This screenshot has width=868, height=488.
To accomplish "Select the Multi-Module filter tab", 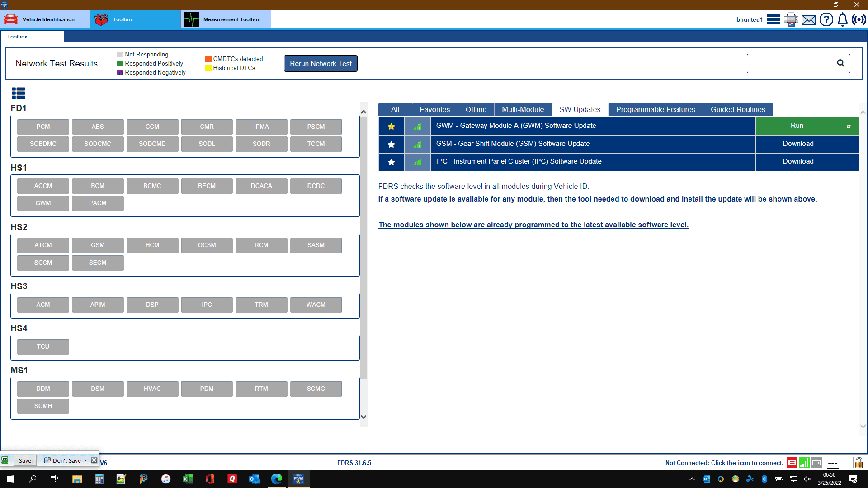I will [x=523, y=109].
